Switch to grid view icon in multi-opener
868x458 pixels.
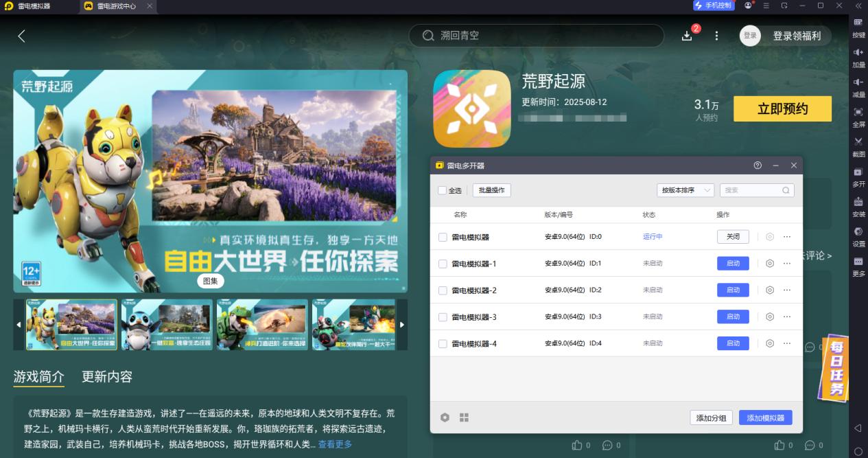point(464,417)
